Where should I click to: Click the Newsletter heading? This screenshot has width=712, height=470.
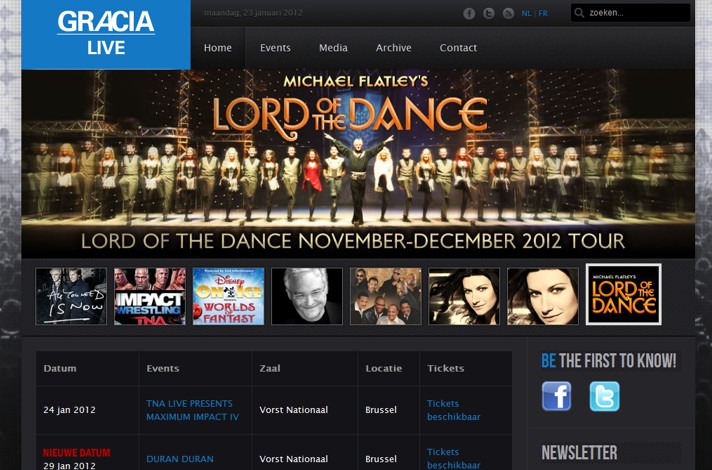coord(579,453)
